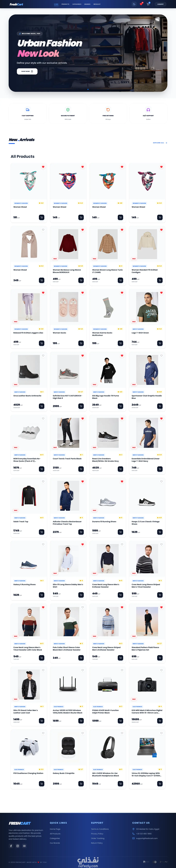Click the Logout button
This screenshot has height=868, width=176.
pos(161,4)
